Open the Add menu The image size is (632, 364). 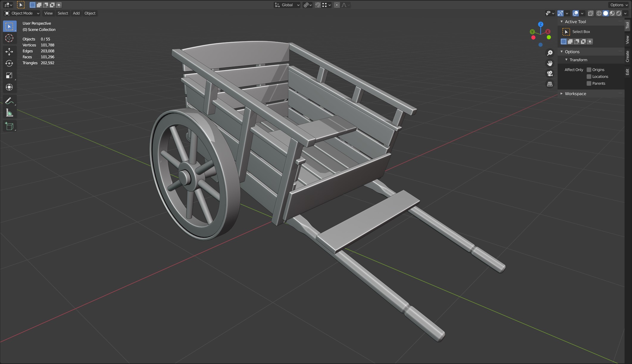pos(76,13)
